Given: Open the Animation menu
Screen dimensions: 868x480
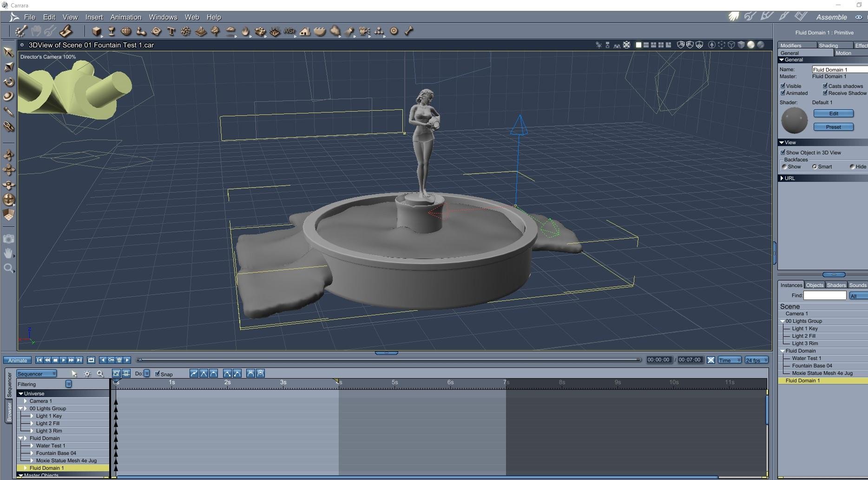Looking at the screenshot, I should [x=125, y=17].
